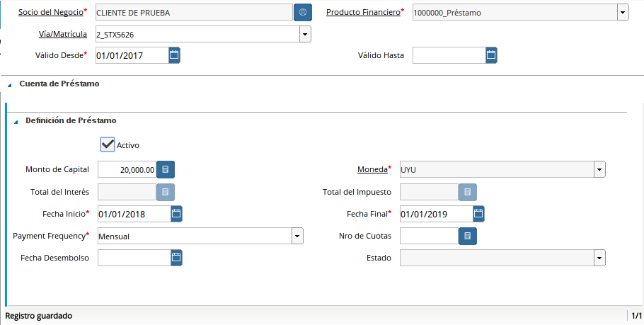Follow the Producto Financiero label link
Viewport: 644px width, 325px height.
[x=363, y=13]
